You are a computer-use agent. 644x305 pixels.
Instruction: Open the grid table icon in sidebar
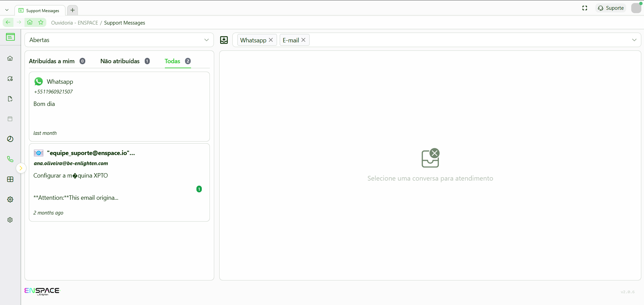tap(10, 179)
